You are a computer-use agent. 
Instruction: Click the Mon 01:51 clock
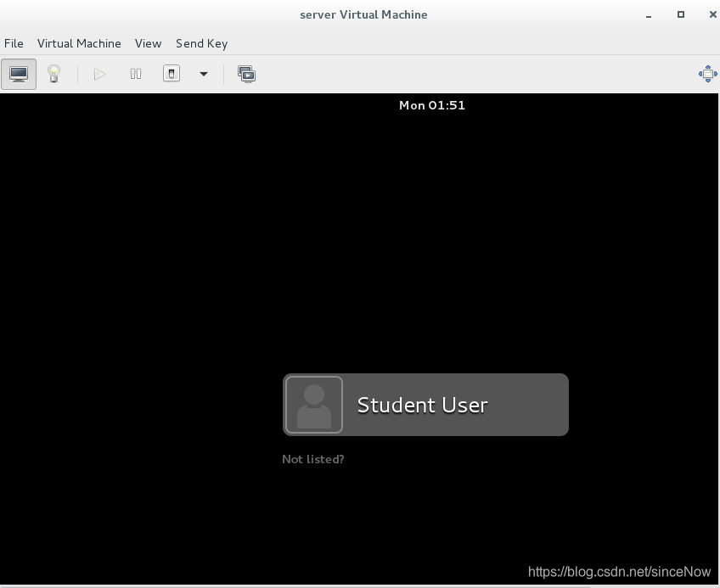tap(432, 105)
